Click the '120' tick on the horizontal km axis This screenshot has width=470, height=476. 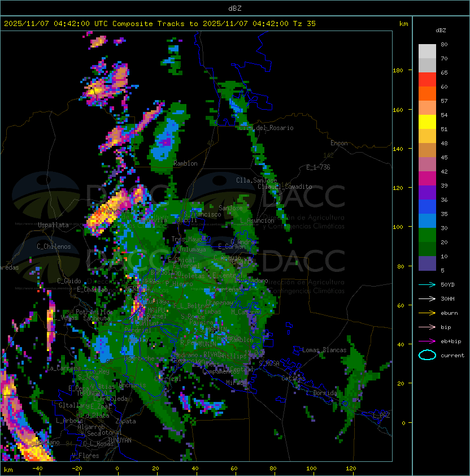coord(351,469)
